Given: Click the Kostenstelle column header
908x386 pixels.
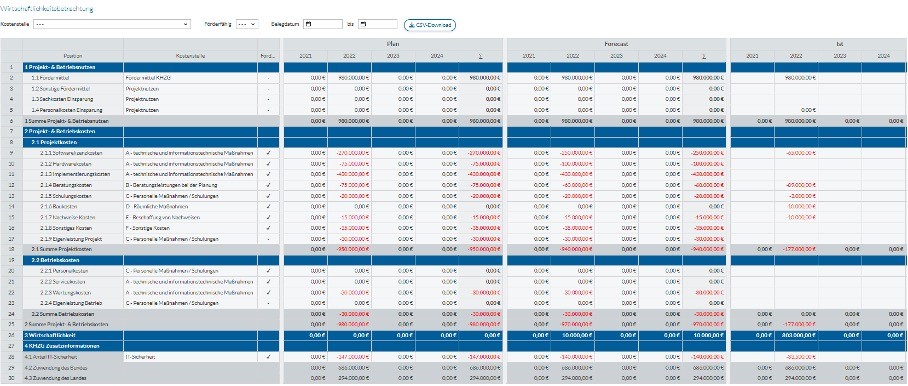Looking at the screenshot, I should click(x=191, y=56).
